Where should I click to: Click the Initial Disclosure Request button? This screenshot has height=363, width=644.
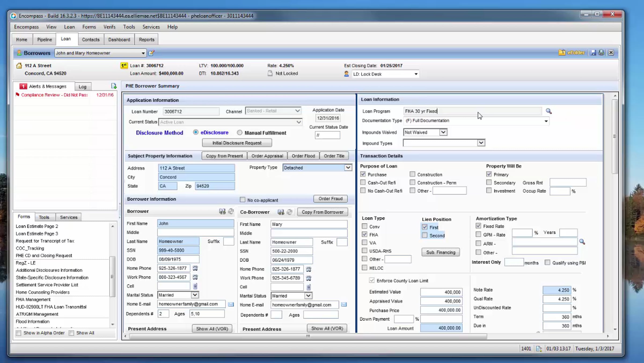(x=237, y=143)
